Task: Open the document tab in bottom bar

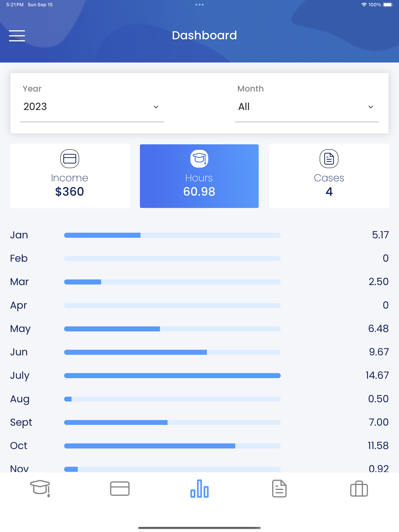Action: 279,488
